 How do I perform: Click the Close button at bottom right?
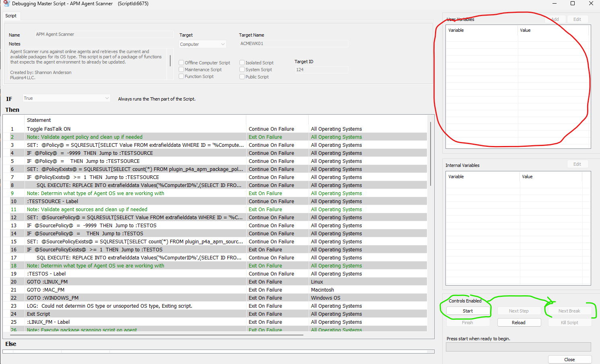[x=569, y=360]
